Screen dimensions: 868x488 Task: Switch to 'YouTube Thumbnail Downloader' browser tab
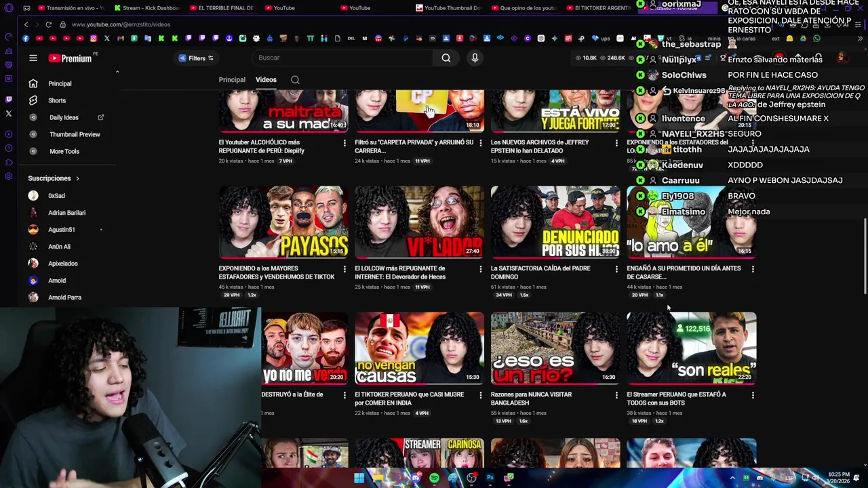(448, 8)
